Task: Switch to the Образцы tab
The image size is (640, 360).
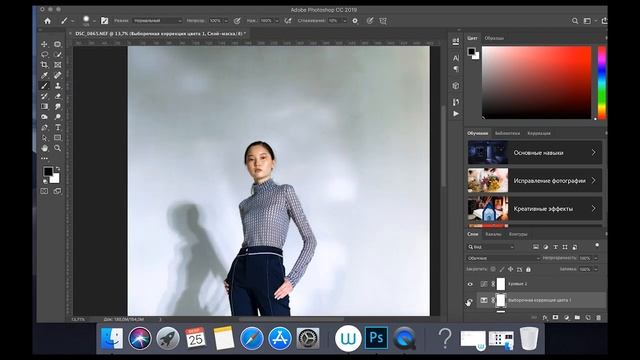Action: [494, 38]
